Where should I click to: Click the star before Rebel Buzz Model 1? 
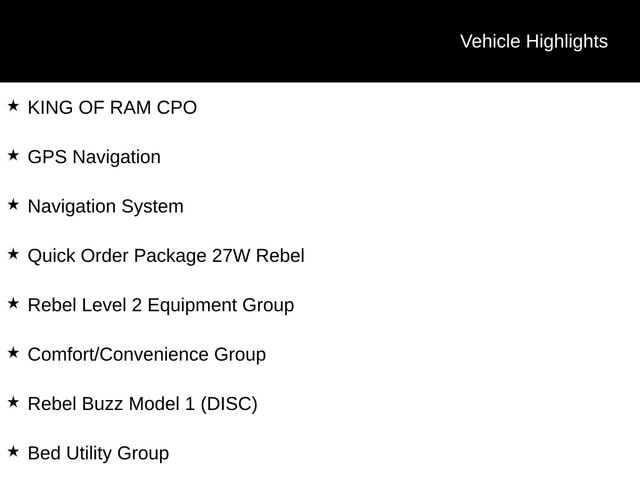pyautogui.click(x=13, y=402)
